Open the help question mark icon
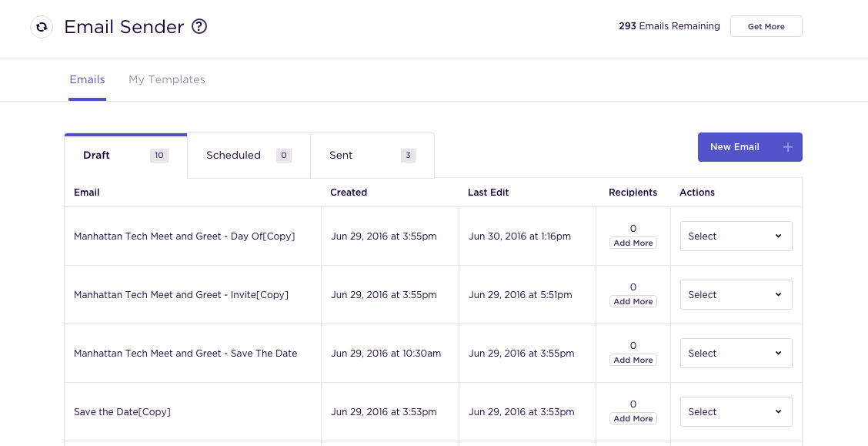The height and width of the screenshot is (446, 868). pos(199,27)
